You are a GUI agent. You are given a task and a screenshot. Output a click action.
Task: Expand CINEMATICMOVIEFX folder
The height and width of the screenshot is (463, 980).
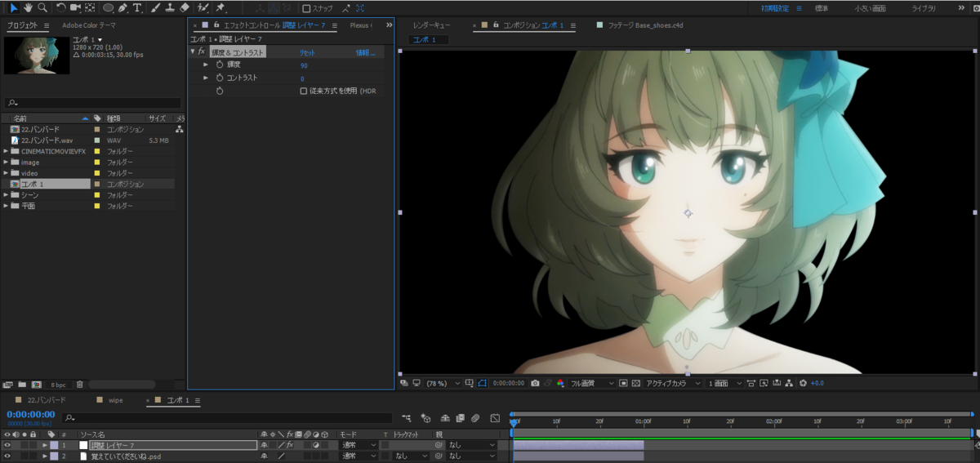coord(6,151)
